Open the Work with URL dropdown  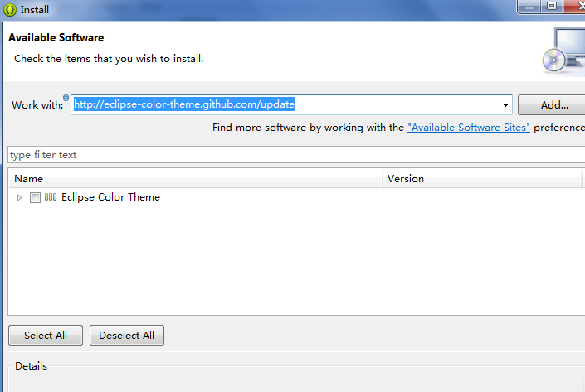[505, 105]
